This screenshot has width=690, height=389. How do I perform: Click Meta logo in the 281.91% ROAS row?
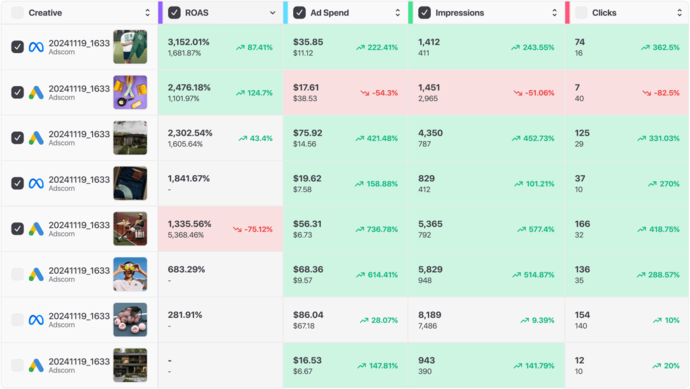point(36,319)
